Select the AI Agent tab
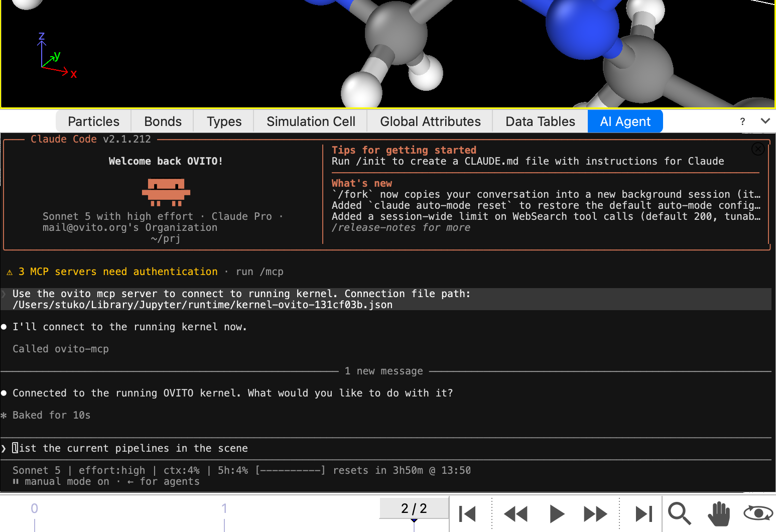This screenshot has height=532, width=776. point(625,121)
